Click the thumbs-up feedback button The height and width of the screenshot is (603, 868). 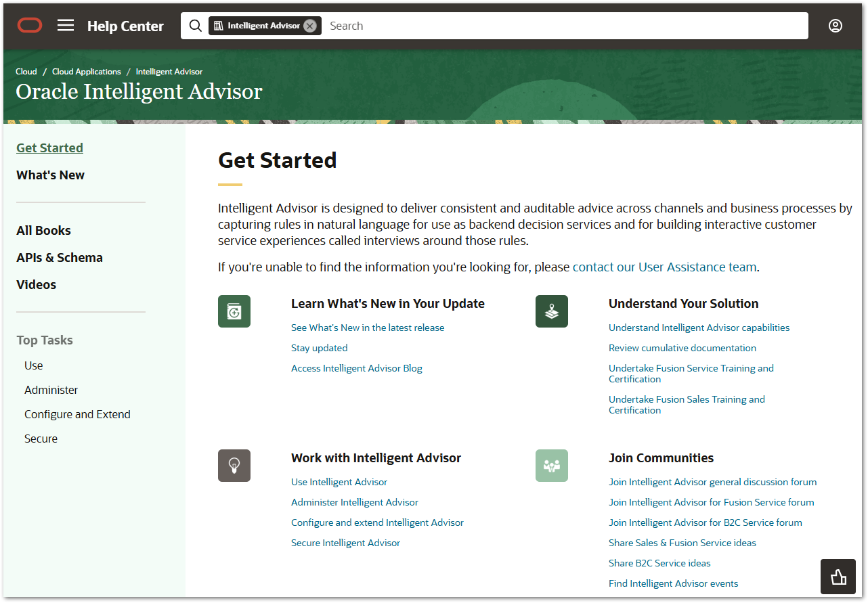pyautogui.click(x=838, y=577)
